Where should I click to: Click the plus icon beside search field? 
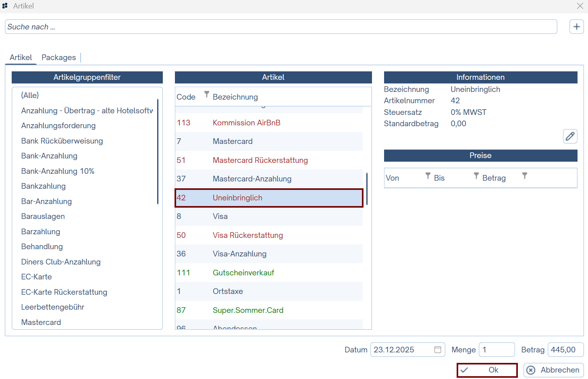pyautogui.click(x=576, y=27)
